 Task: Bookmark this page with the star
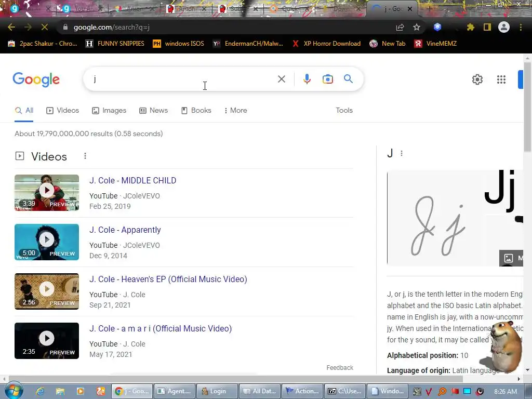point(417,27)
